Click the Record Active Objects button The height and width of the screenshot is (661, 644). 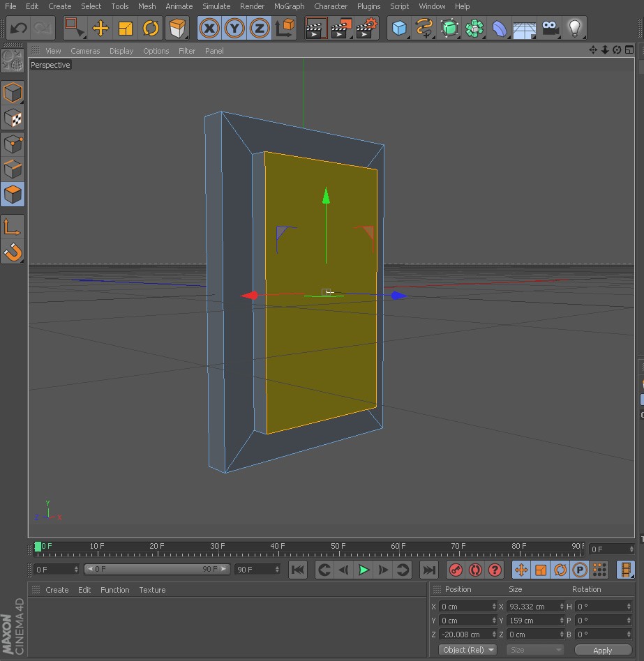456,570
